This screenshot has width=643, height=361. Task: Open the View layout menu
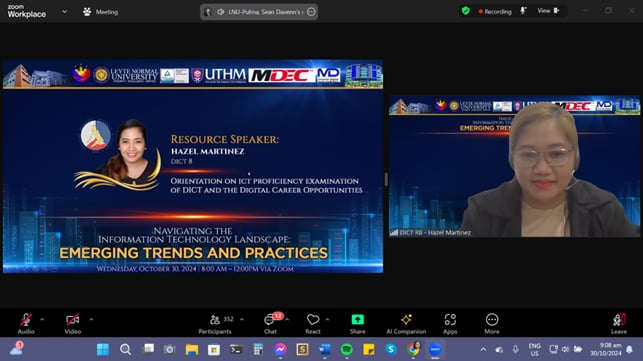(548, 11)
